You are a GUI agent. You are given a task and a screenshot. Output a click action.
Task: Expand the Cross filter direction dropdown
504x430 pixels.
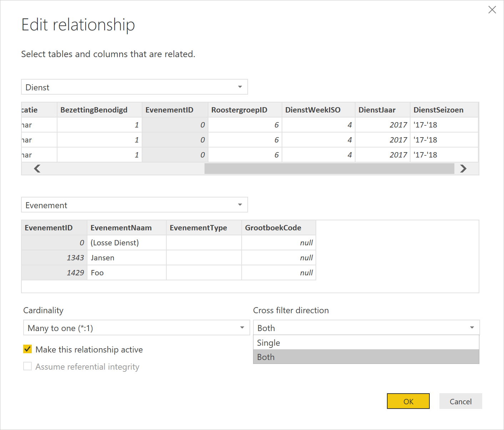(366, 328)
